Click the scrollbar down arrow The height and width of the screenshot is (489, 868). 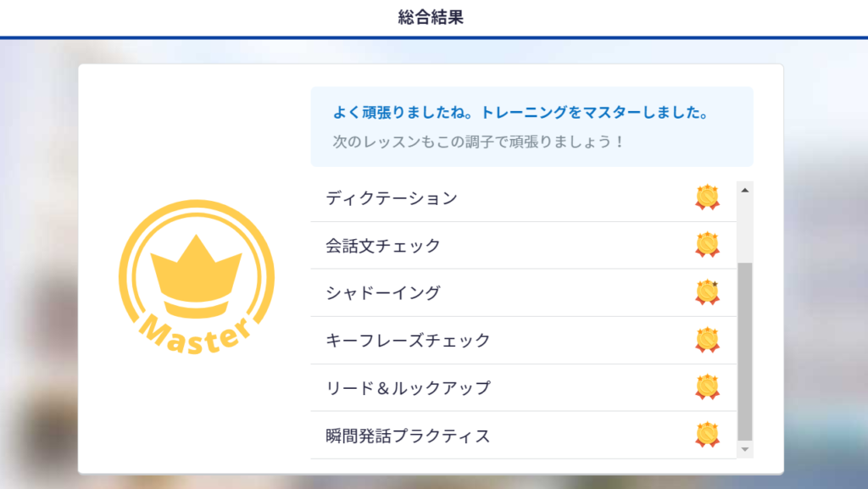pyautogui.click(x=745, y=447)
